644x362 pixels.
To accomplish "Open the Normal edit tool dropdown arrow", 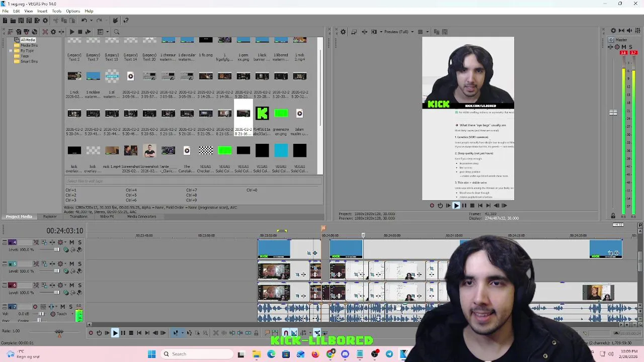I will click(x=183, y=333).
